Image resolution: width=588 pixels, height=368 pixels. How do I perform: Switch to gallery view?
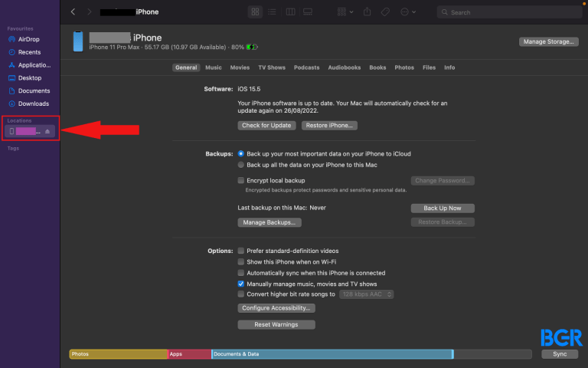pos(308,12)
